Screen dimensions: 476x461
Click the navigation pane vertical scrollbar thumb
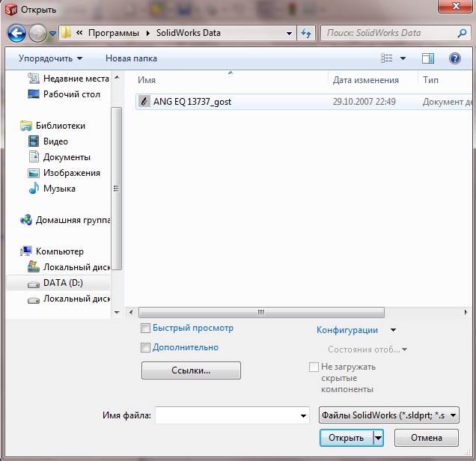coord(116,189)
